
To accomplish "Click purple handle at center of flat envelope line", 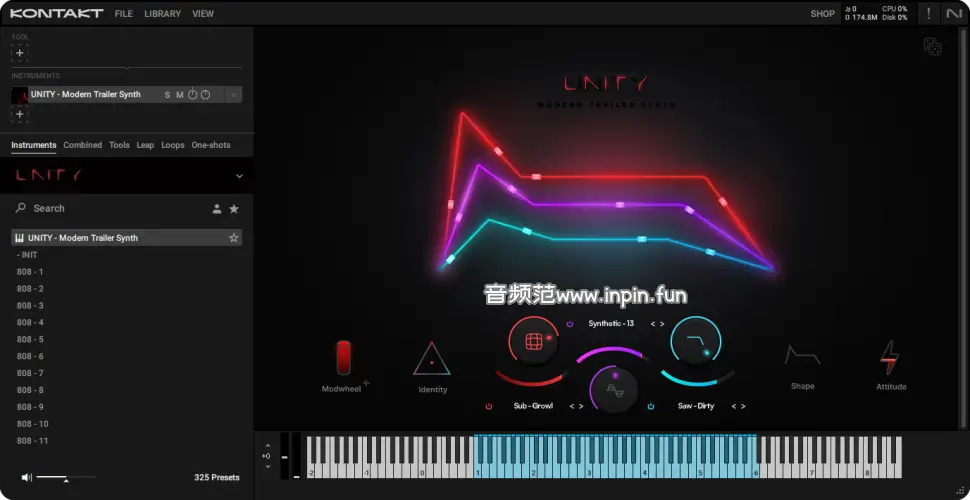I will [620, 205].
